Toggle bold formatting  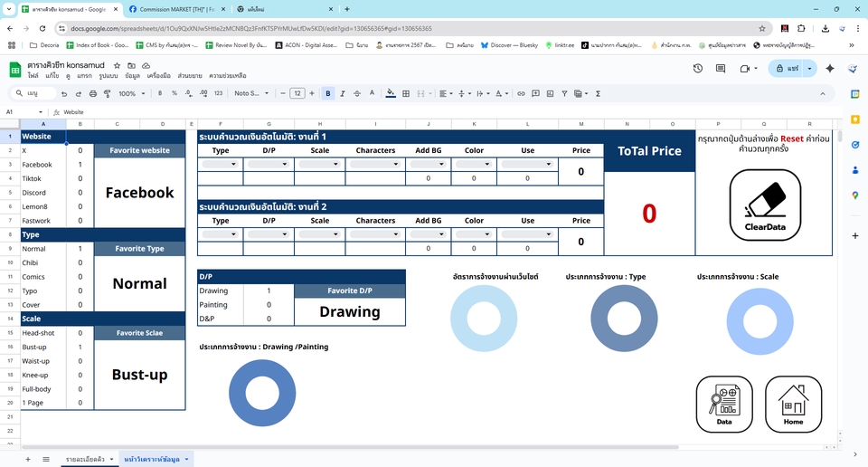(x=328, y=93)
